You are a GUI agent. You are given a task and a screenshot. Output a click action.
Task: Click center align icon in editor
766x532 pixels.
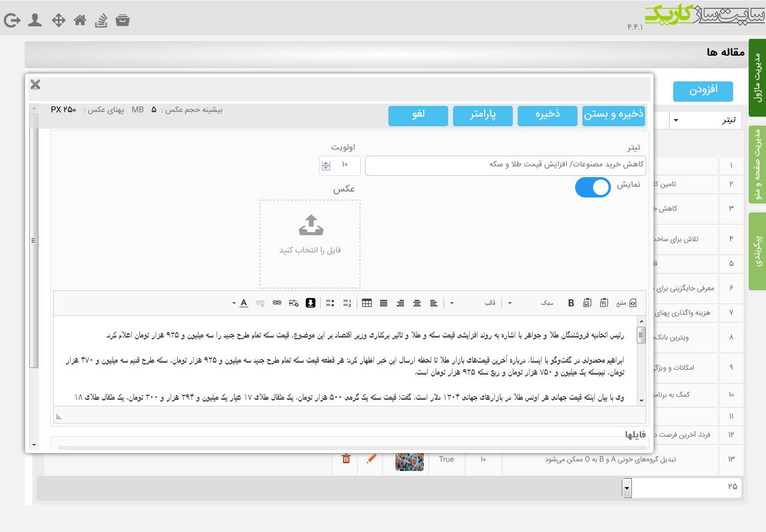coord(417,303)
